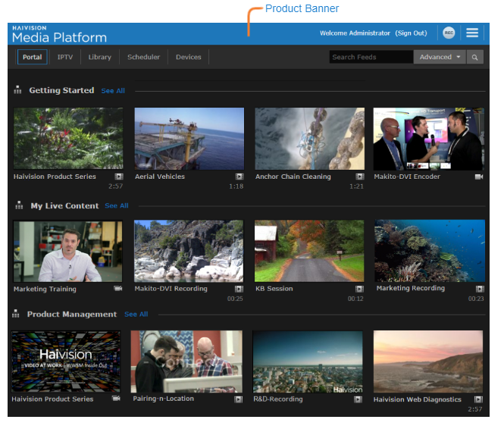
Task: Click the Product Management category icon
Action: click(x=16, y=314)
